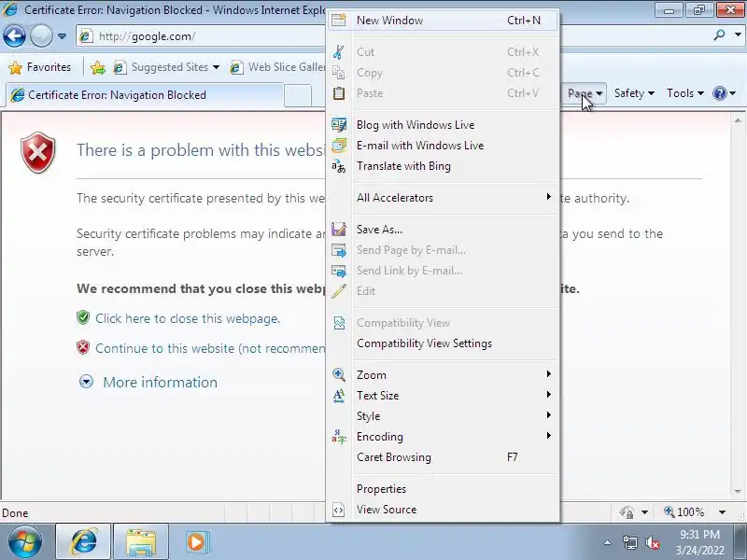This screenshot has height=560, width=747.
Task: Click the Favorites star icon
Action: pyautogui.click(x=16, y=67)
